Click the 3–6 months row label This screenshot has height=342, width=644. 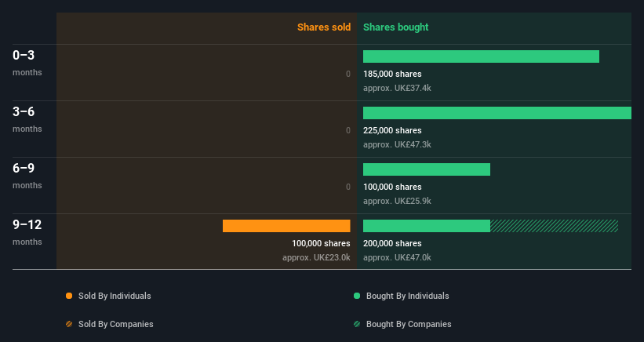tap(27, 119)
